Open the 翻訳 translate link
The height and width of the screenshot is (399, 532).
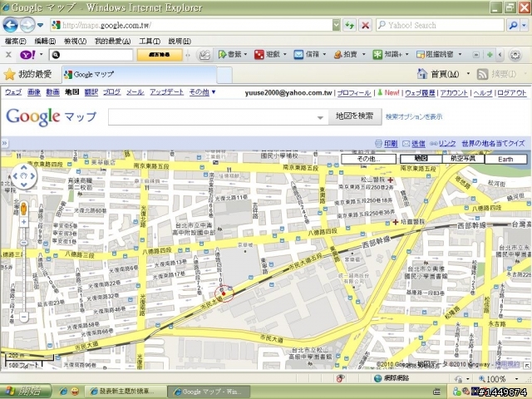click(x=91, y=92)
